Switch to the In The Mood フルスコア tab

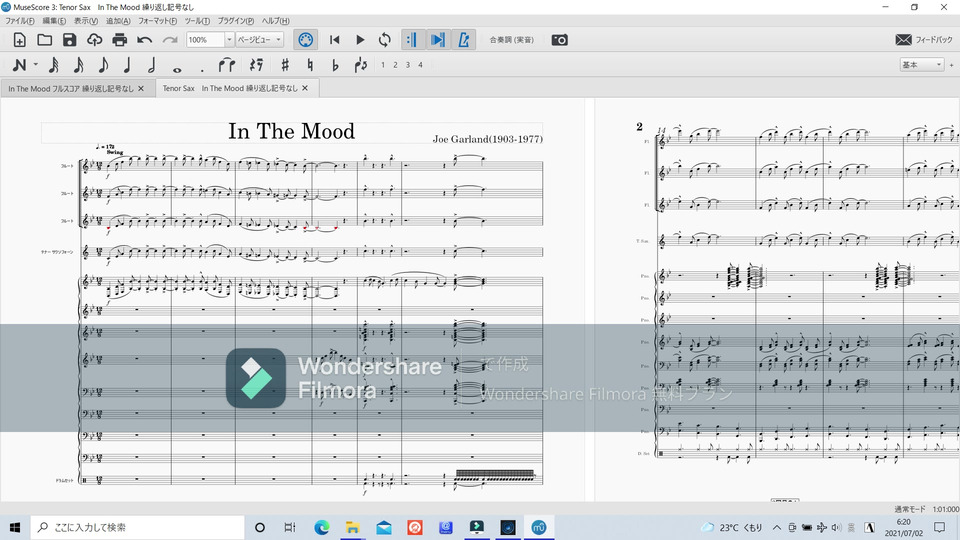pos(76,88)
